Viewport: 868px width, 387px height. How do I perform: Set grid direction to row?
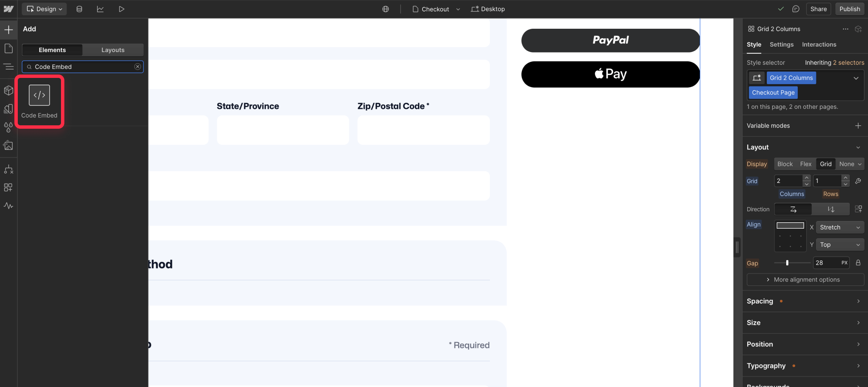793,209
